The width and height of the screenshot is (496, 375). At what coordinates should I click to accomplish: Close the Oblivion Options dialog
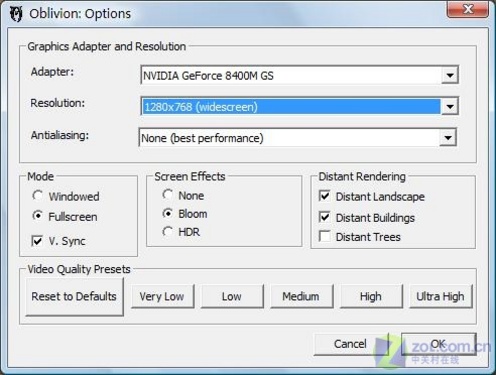point(468,9)
